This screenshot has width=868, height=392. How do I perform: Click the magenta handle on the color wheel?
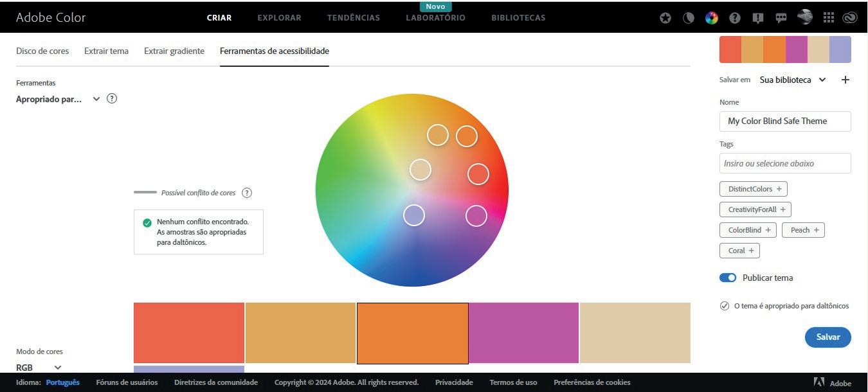[476, 216]
